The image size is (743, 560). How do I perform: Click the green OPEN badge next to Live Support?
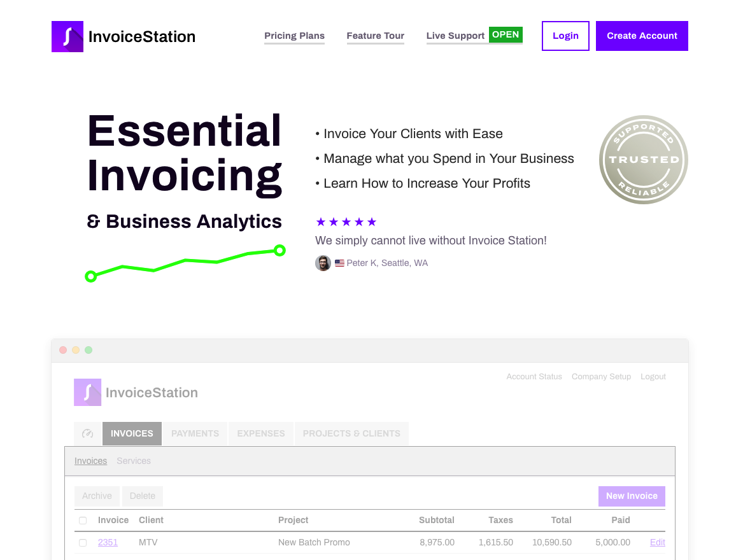tap(506, 35)
